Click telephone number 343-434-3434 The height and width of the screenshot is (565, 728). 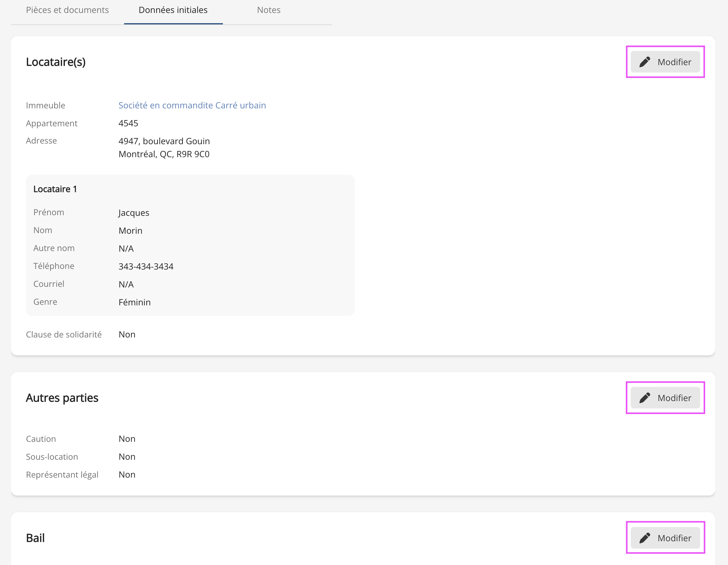click(x=146, y=266)
